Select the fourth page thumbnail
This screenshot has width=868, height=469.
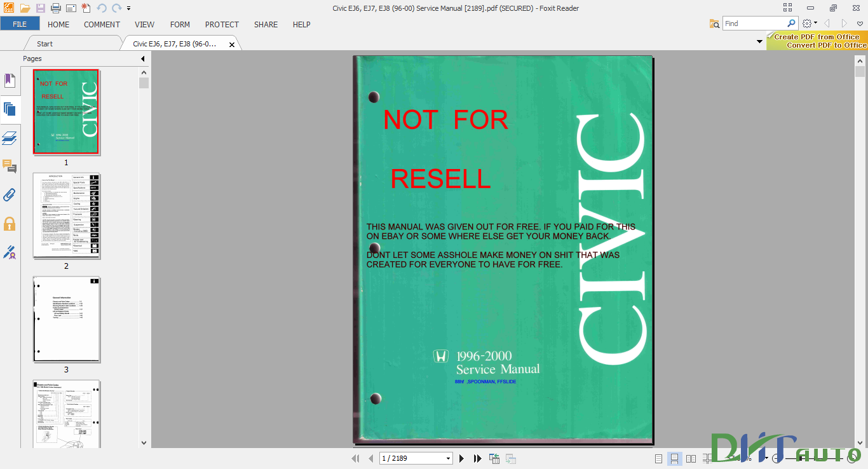[x=66, y=414]
